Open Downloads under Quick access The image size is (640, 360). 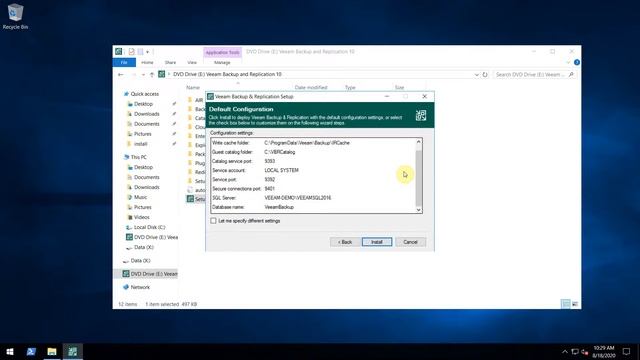147,114
